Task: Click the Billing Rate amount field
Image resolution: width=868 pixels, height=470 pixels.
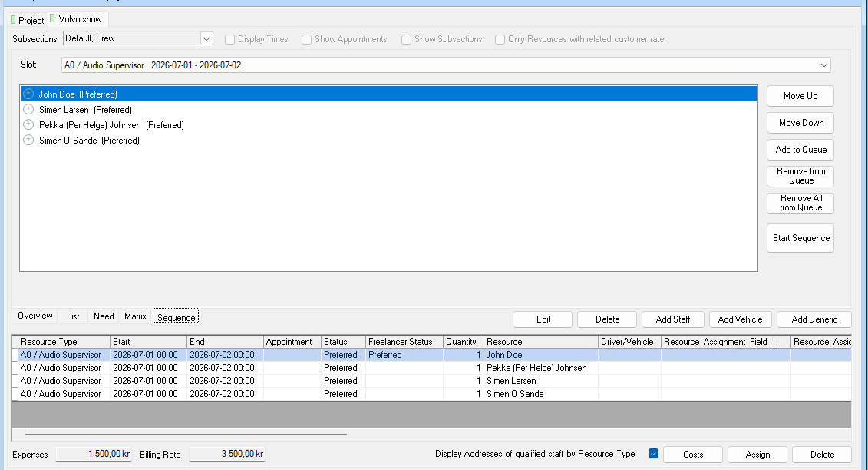Action: [x=227, y=454]
